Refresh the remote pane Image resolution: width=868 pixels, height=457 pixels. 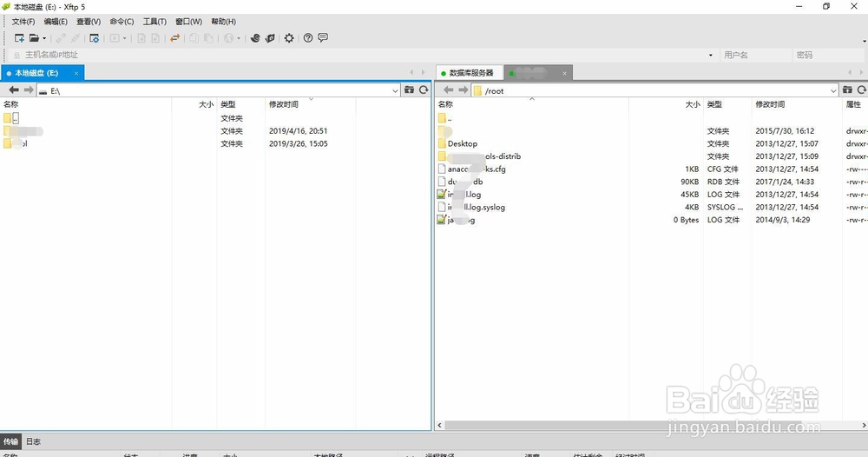click(x=862, y=89)
